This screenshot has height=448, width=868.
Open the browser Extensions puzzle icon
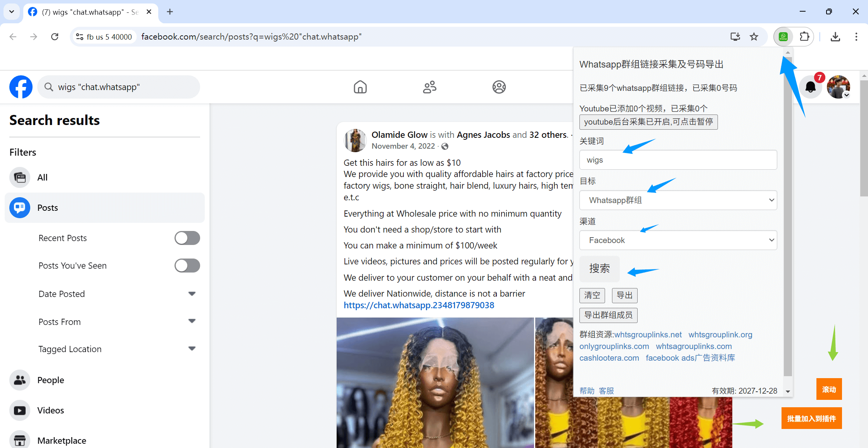[x=804, y=36]
